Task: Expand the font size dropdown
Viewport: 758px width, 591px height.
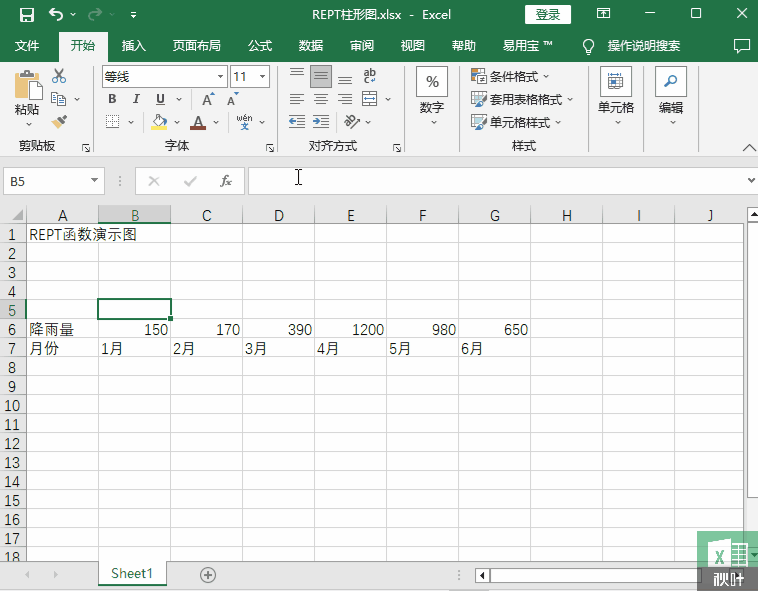Action: click(263, 77)
